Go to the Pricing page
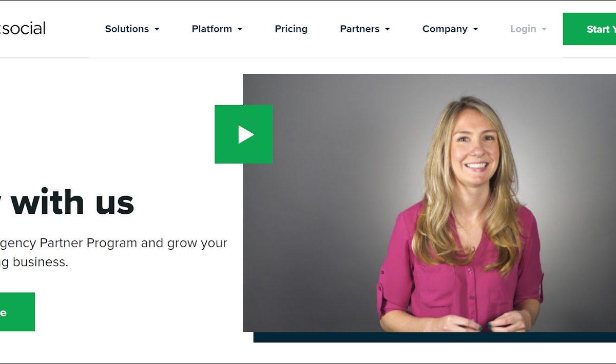Viewport: 616px width, 364px height. (x=291, y=29)
